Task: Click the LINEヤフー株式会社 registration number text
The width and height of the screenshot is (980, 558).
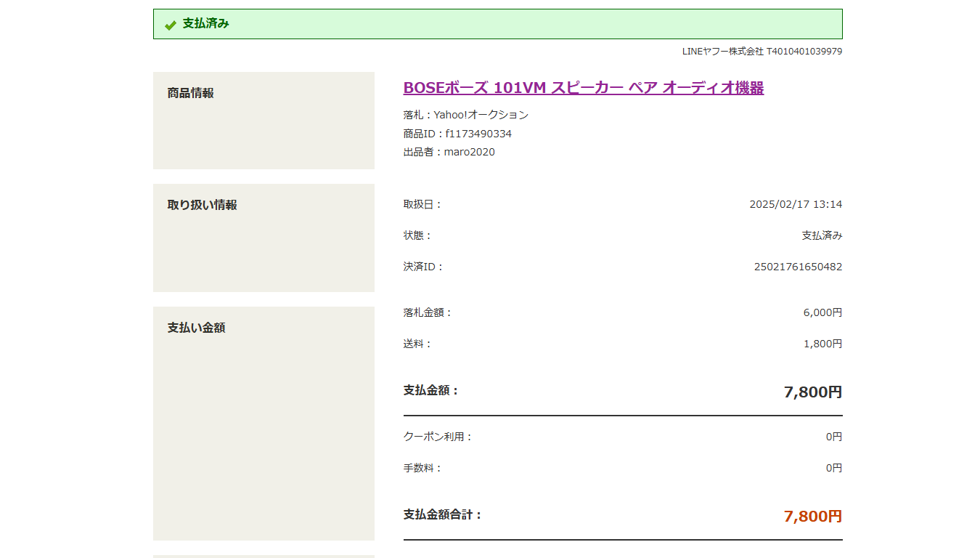Action: (761, 52)
